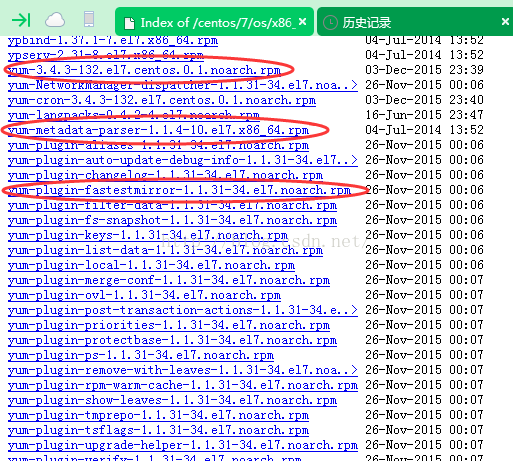This screenshot has width=513, height=461.
Task: Close the 历史记录 tab
Action: click(505, 22)
